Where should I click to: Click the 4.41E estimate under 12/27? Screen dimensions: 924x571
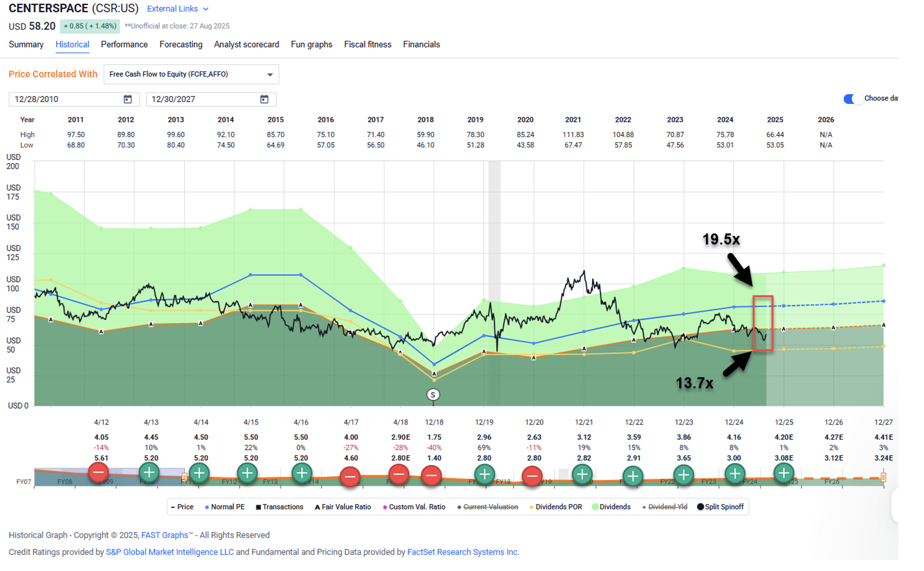click(884, 437)
